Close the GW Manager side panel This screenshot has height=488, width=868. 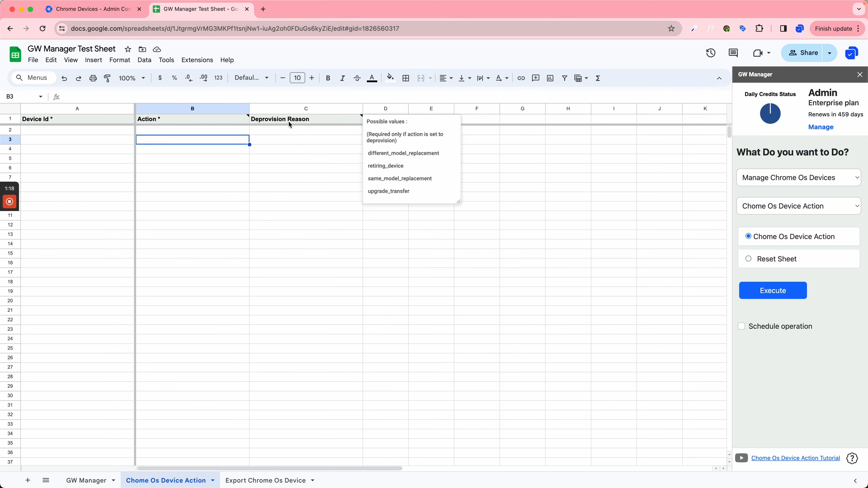coord(860,75)
